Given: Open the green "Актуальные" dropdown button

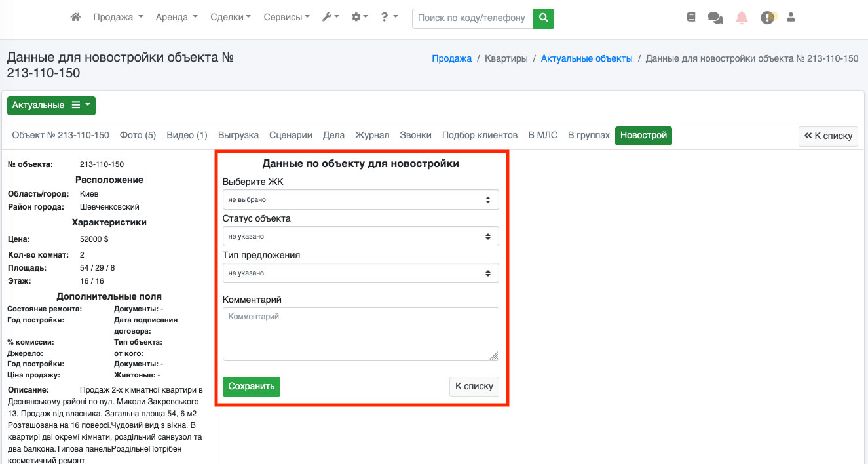Looking at the screenshot, I should coord(51,106).
